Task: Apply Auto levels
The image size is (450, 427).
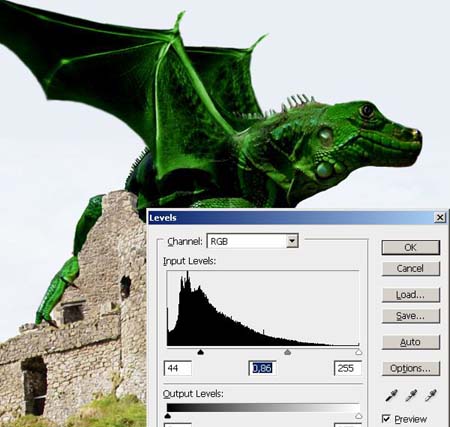Action: (411, 342)
